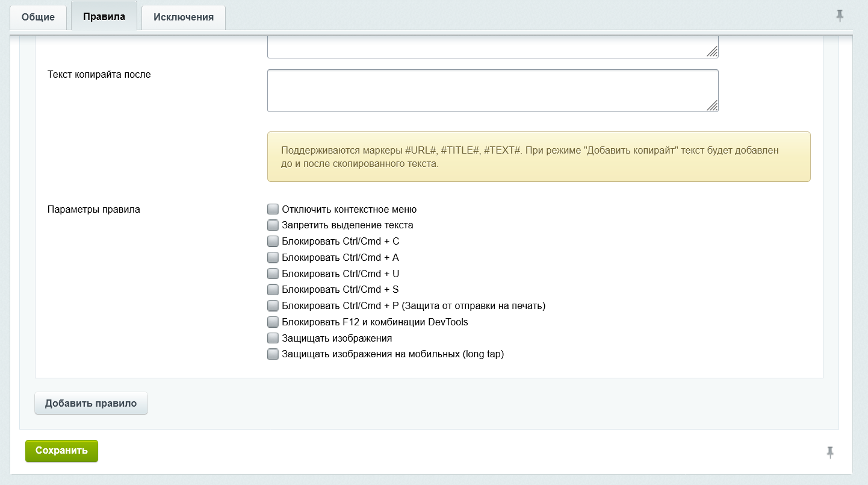Enable Блокировать F12 и комбинации DevTools

click(x=273, y=322)
